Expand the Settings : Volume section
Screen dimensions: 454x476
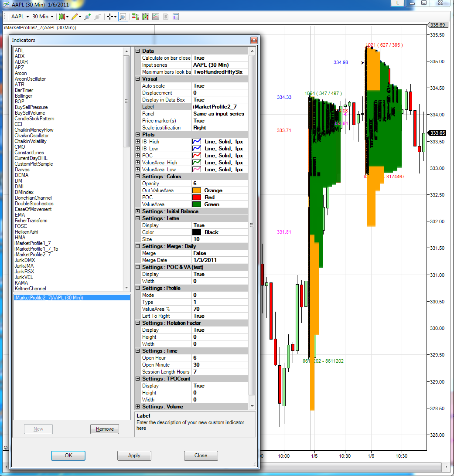coord(137,407)
